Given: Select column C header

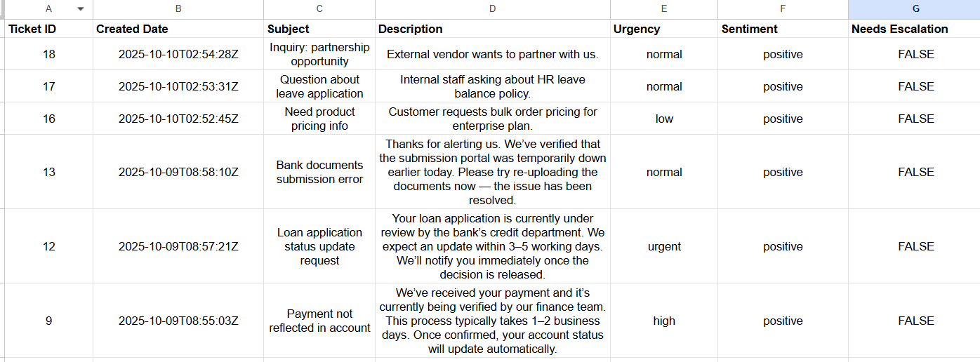Looking at the screenshot, I should click(319, 9).
